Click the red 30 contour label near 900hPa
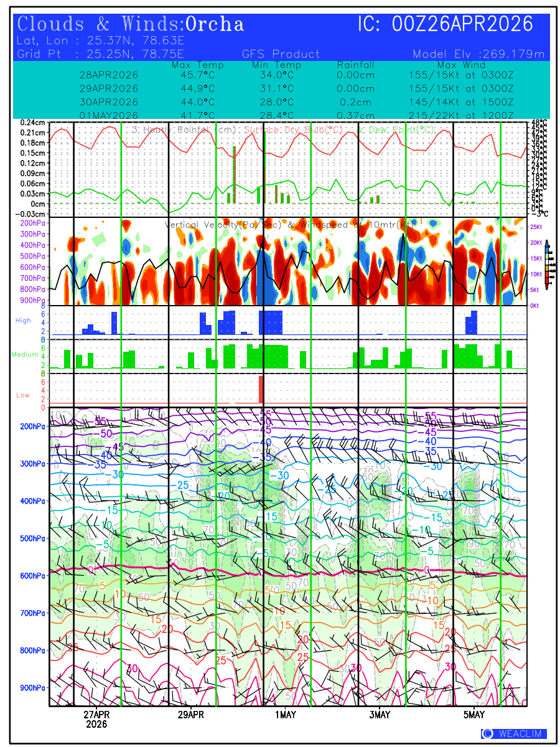This screenshot has height=747, width=560. click(x=132, y=668)
